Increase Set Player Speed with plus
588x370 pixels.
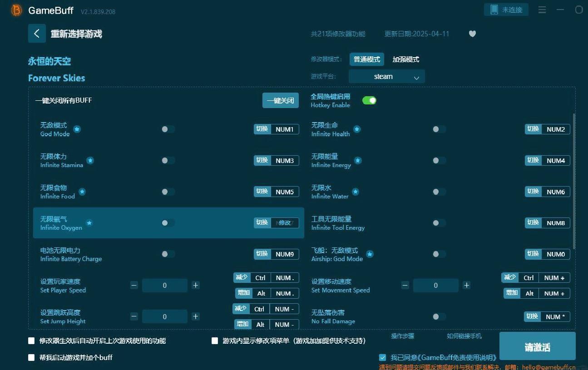[196, 285]
